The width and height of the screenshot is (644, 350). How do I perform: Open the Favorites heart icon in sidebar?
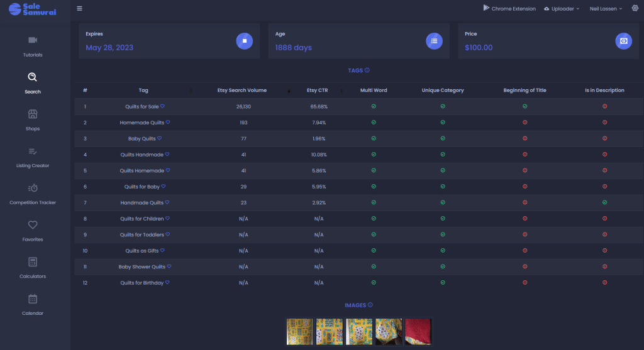[33, 224]
